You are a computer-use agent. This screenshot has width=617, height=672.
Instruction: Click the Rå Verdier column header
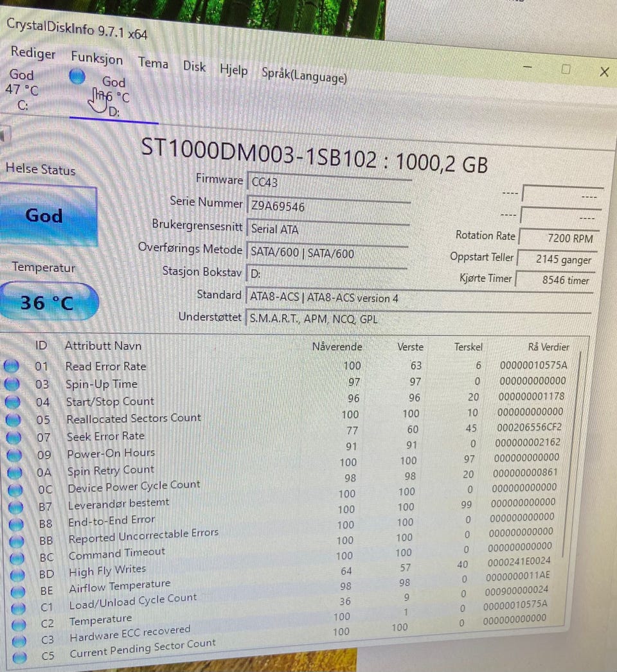(x=548, y=347)
